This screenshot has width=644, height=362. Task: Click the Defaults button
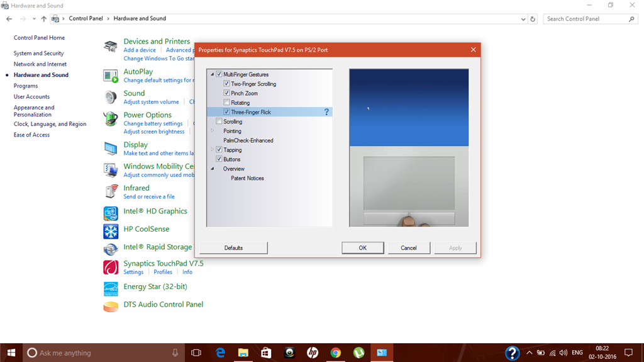[233, 247]
